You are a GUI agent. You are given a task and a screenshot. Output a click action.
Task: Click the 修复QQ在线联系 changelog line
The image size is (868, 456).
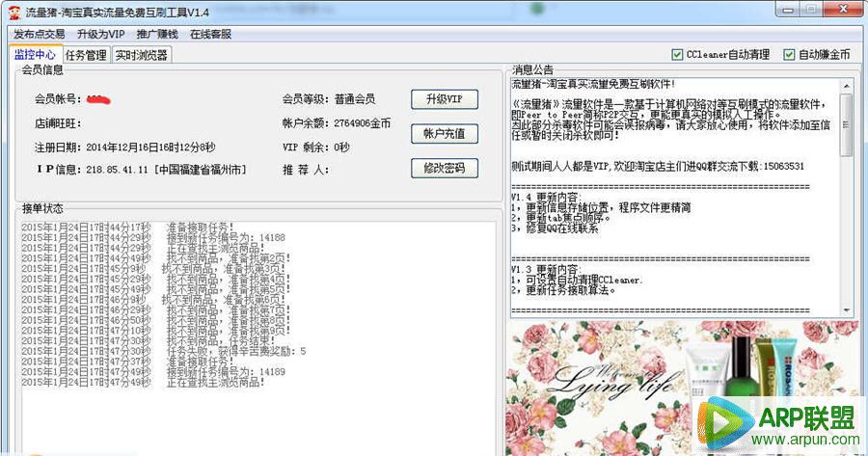click(x=555, y=228)
